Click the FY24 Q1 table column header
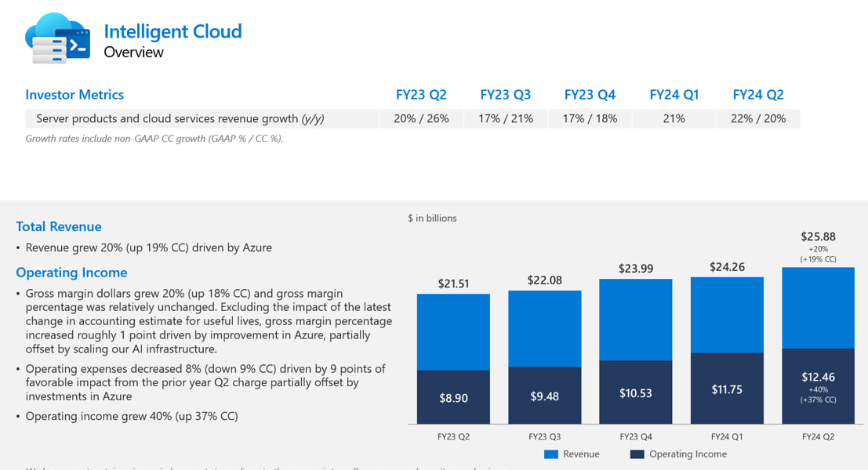 click(674, 95)
